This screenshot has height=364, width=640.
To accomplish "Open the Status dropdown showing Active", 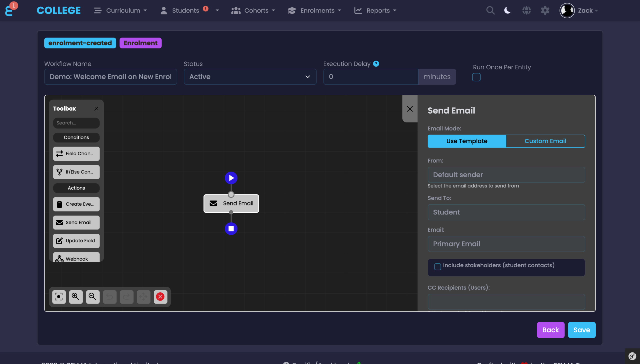I will [250, 77].
